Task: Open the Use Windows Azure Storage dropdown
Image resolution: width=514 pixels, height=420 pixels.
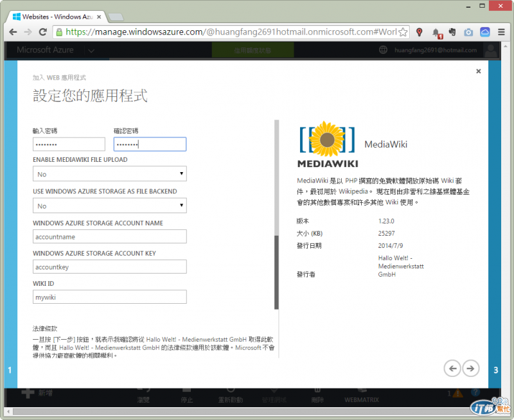Action: point(110,206)
